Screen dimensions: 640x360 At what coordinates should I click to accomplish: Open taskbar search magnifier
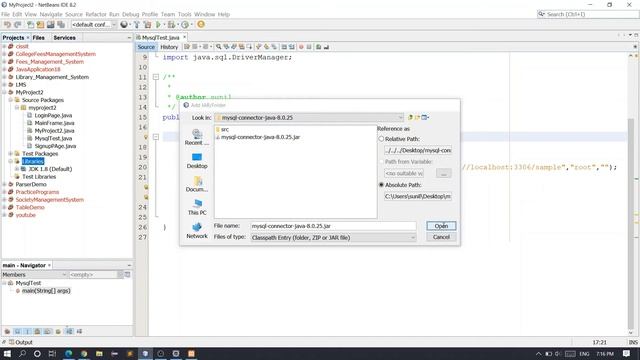click(22, 353)
